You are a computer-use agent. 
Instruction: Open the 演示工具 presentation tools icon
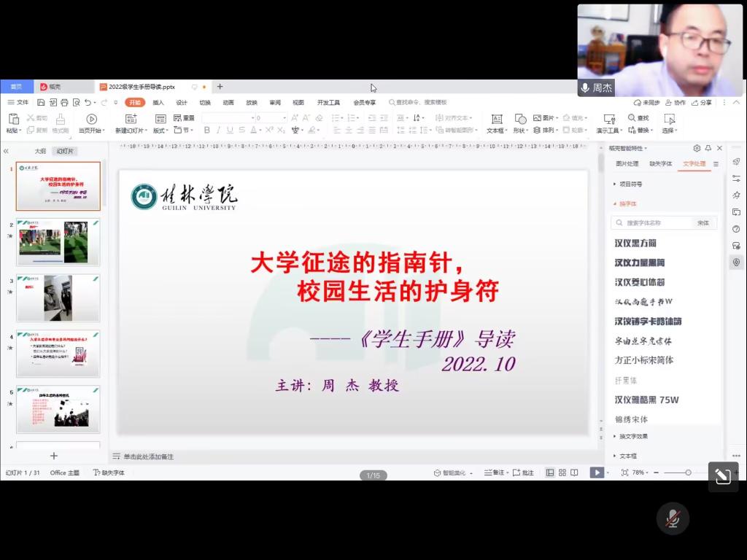(x=608, y=119)
